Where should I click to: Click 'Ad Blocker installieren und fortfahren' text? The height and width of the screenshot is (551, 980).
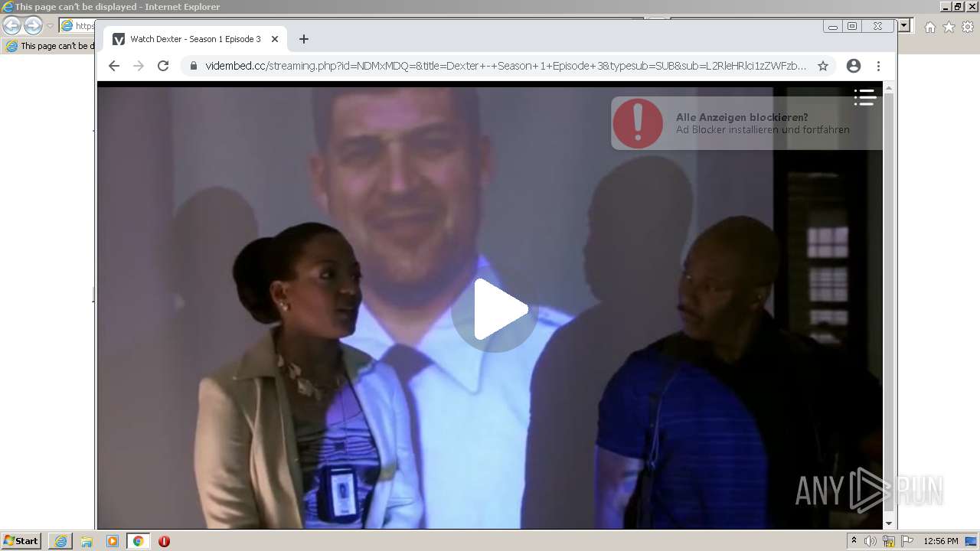click(763, 130)
